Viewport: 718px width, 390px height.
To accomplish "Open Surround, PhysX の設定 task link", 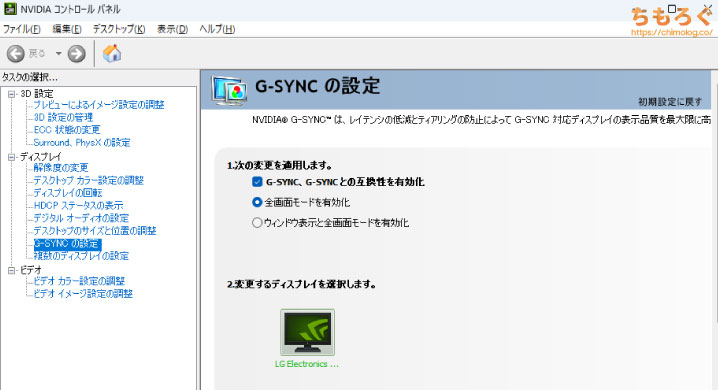I will click(x=82, y=142).
